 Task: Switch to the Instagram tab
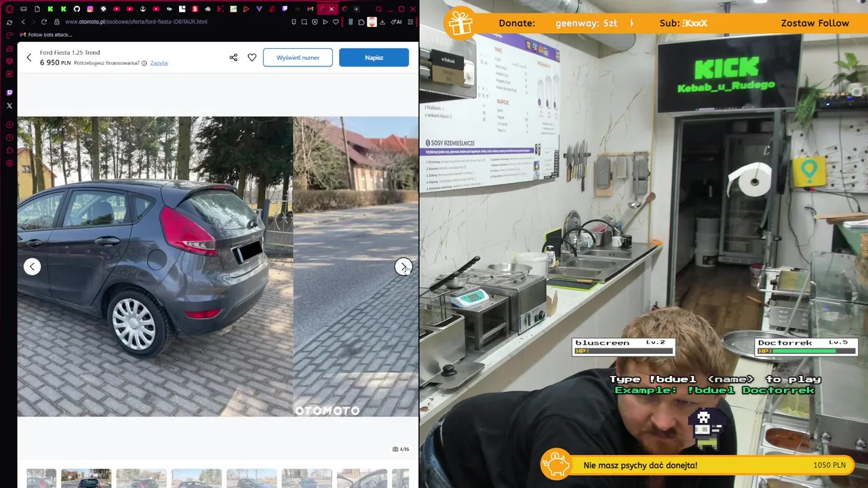[x=90, y=9]
